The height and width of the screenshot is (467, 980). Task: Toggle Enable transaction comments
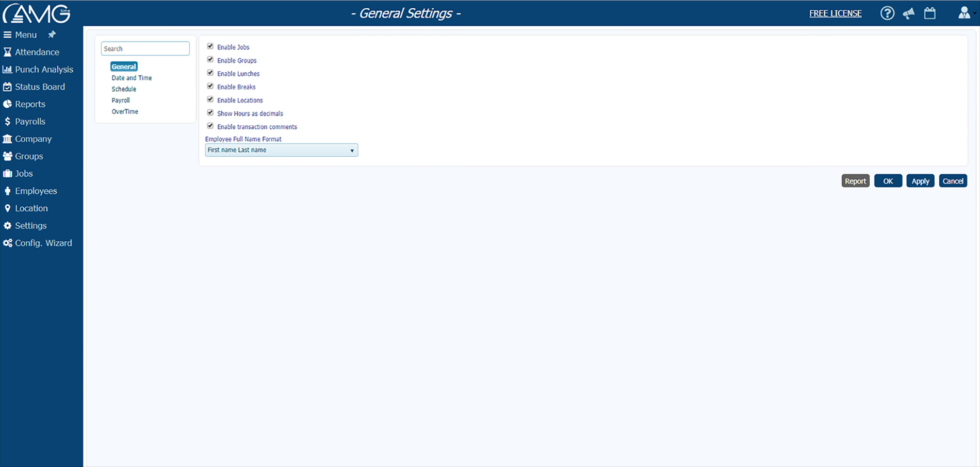(210, 126)
